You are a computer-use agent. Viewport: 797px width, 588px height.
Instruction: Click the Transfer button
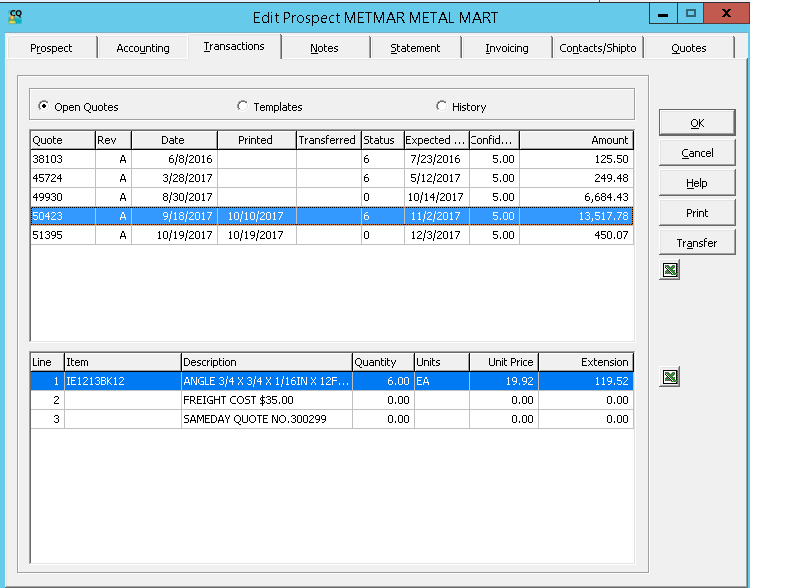click(x=697, y=243)
